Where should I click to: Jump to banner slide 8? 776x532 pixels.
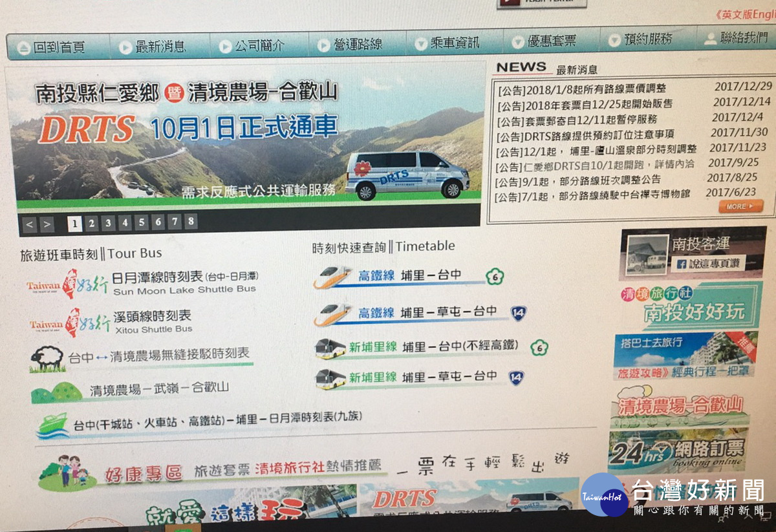coord(191,222)
